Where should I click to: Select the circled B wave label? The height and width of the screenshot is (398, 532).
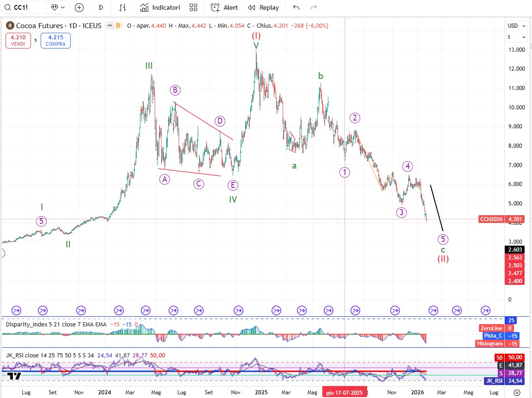(x=175, y=90)
